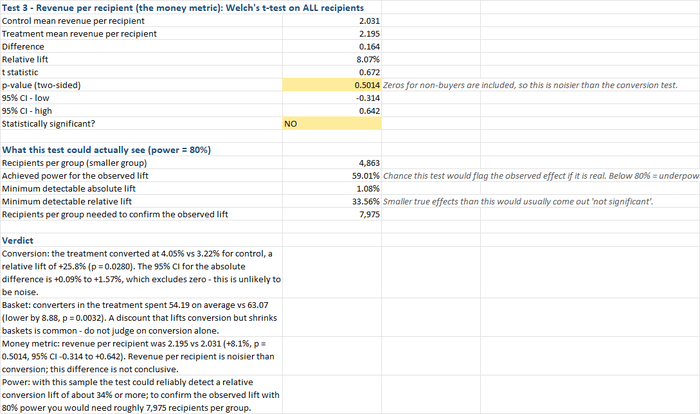This screenshot has width=700, height=414.
Task: Click the Recipients per group needed to confirm label
Action: pos(115,215)
